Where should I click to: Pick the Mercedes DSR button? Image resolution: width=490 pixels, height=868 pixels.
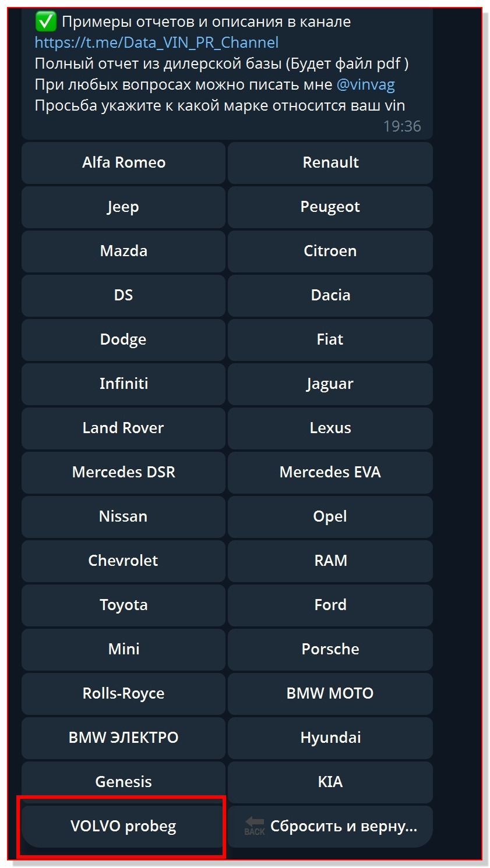coord(124,472)
